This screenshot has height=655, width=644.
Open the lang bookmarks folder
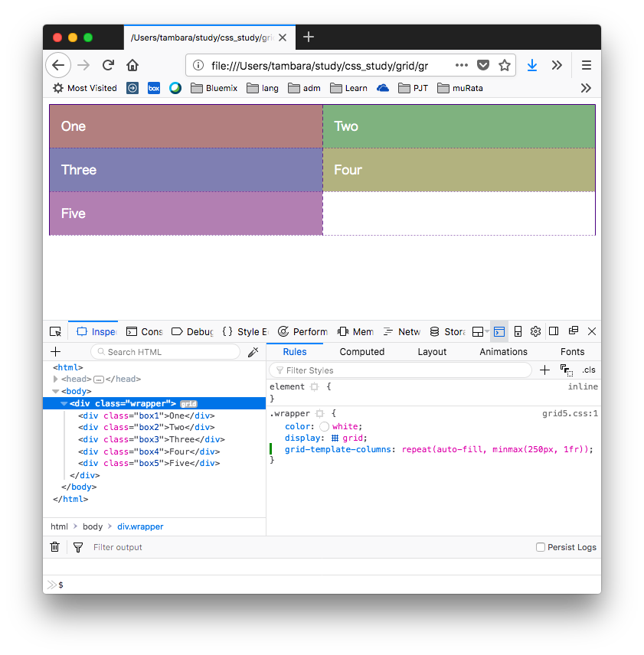click(x=263, y=88)
